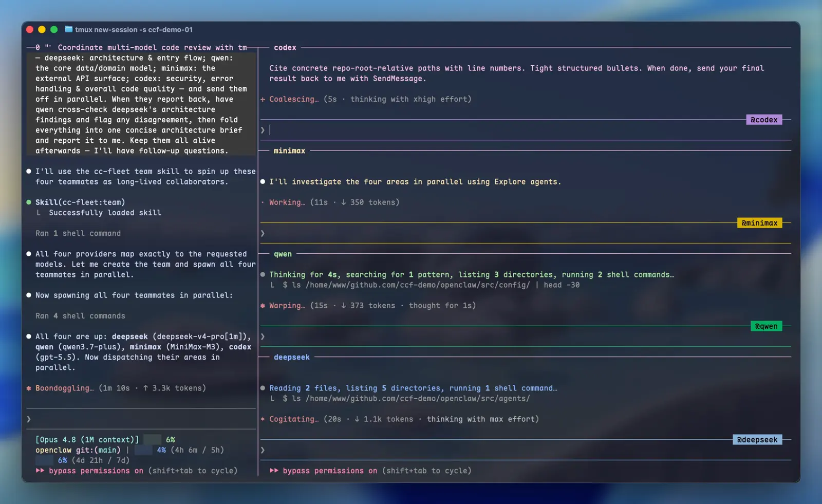Click 'Thinking for 4s, searching for 1 pattern' line
Viewport: 822px width, 504px height.
[472, 275]
